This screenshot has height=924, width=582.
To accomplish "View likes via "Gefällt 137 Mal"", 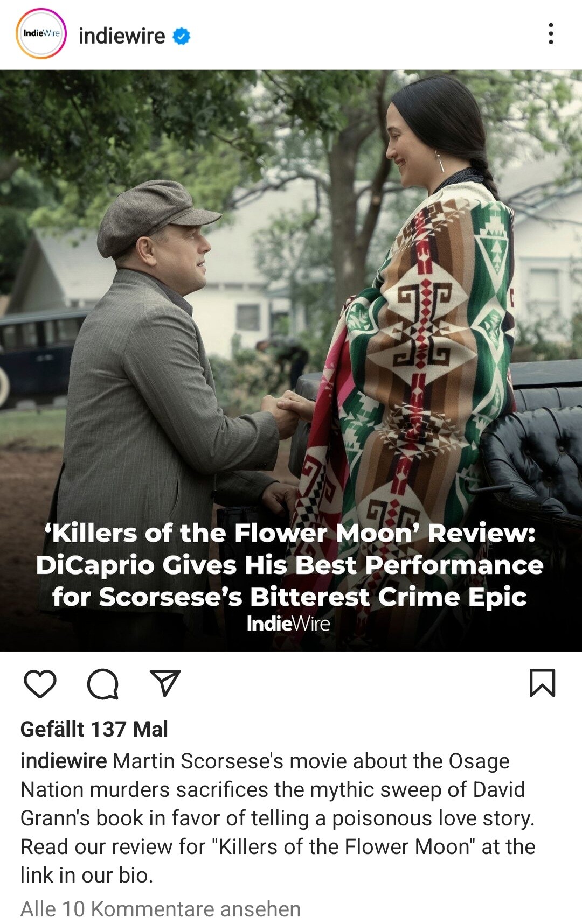I will click(x=94, y=729).
